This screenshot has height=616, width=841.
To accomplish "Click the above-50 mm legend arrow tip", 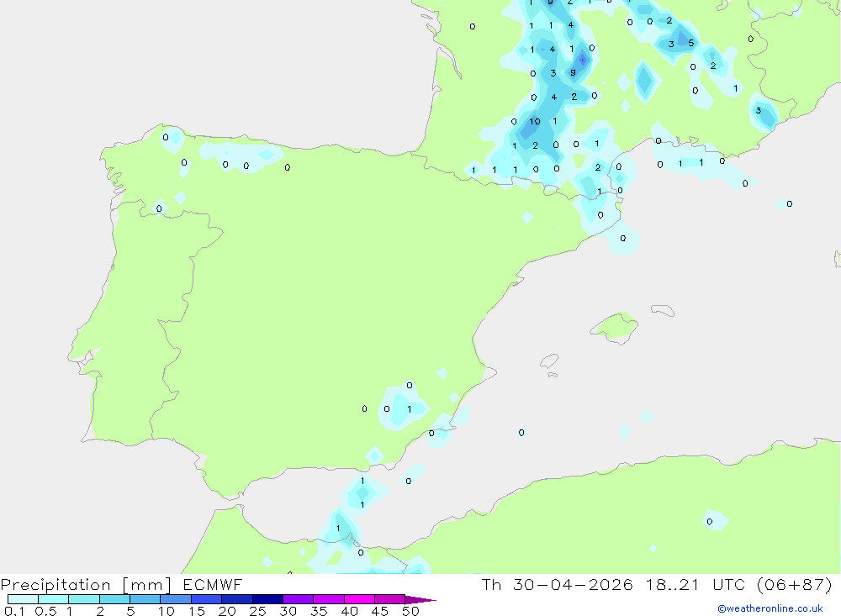I will coord(421,600).
